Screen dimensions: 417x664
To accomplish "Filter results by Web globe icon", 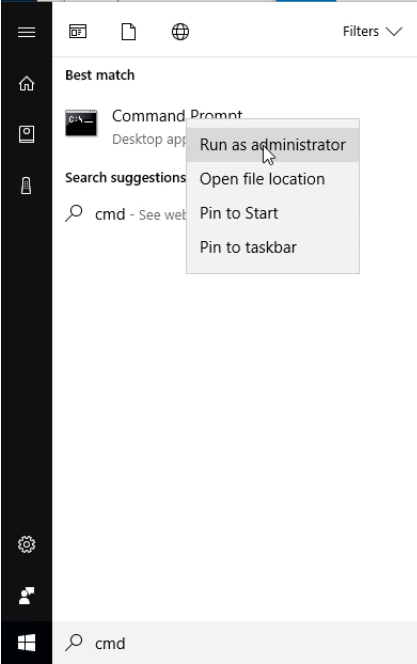I will tap(180, 32).
